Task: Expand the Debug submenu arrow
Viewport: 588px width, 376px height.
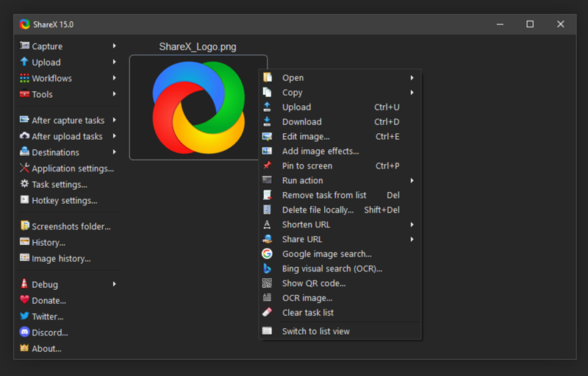Action: click(115, 284)
